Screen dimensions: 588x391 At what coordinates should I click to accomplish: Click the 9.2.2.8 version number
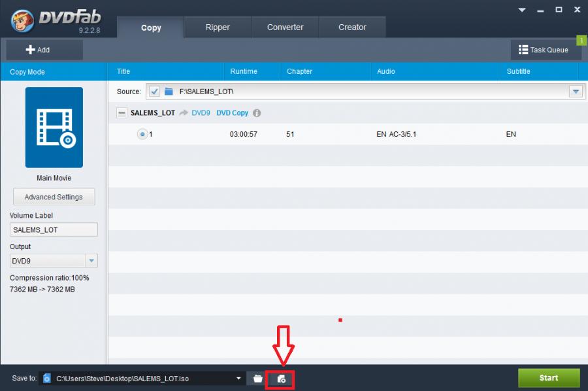(x=90, y=30)
